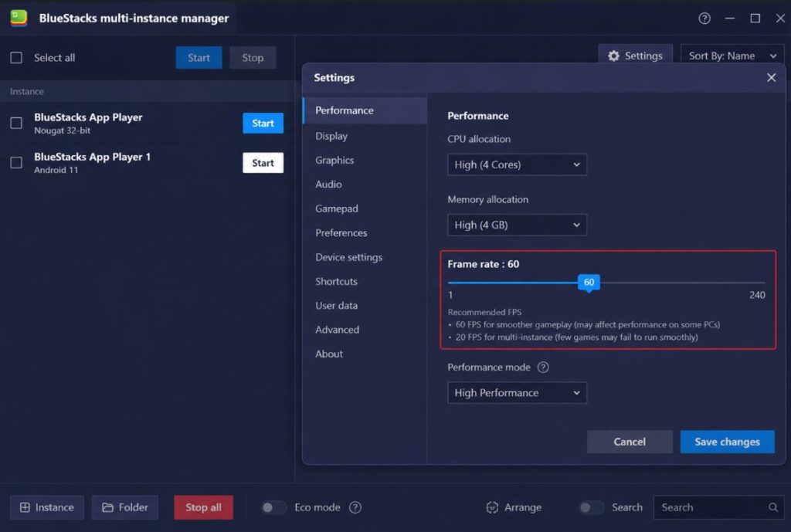Check the BlueStacks App Player 1 checkbox
This screenshot has height=532, width=791.
(x=16, y=162)
